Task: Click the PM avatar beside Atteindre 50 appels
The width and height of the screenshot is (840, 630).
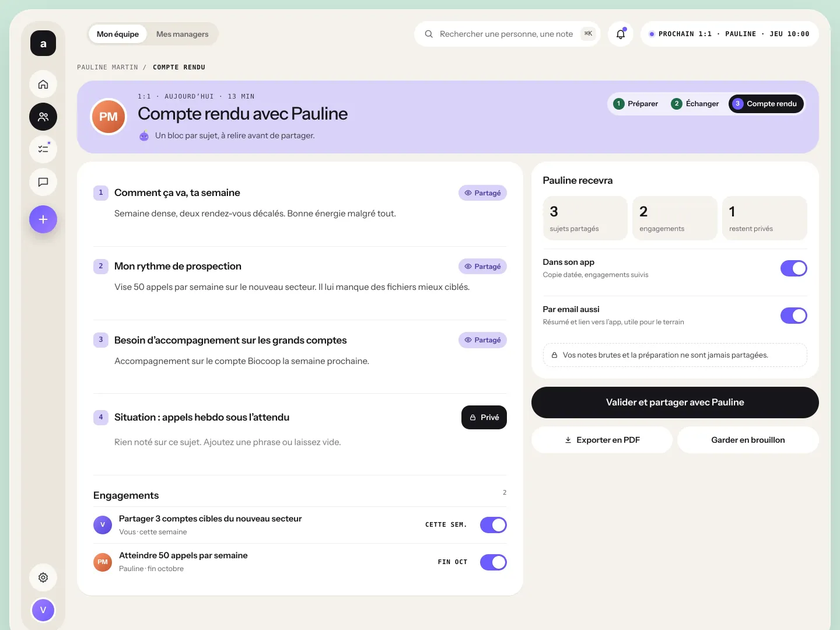Action: [103, 562]
